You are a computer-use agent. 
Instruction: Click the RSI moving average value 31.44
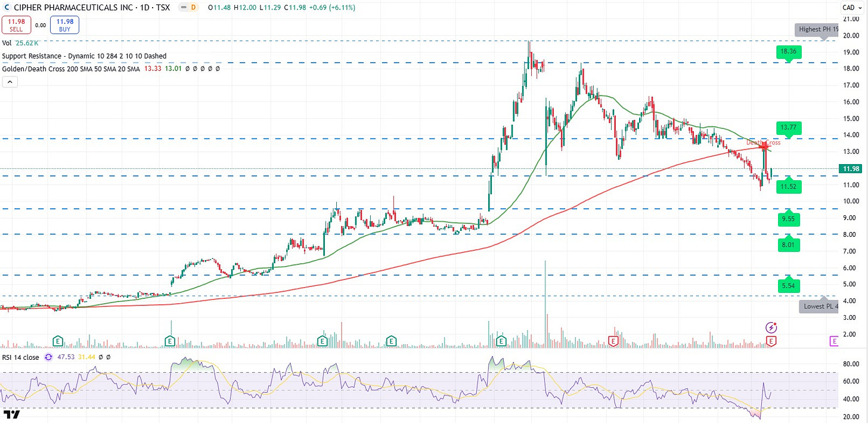(85, 357)
